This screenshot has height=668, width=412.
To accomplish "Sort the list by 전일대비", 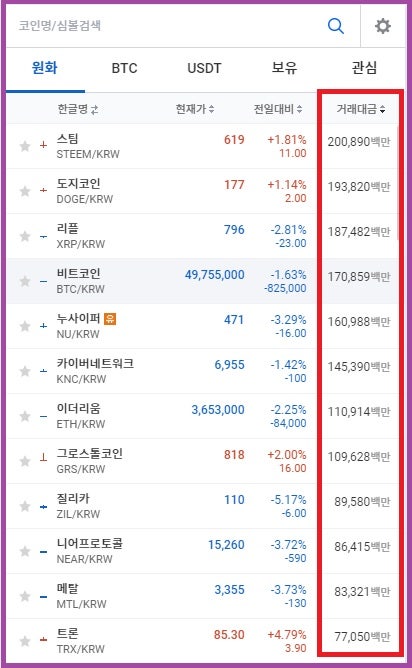I will (278, 109).
